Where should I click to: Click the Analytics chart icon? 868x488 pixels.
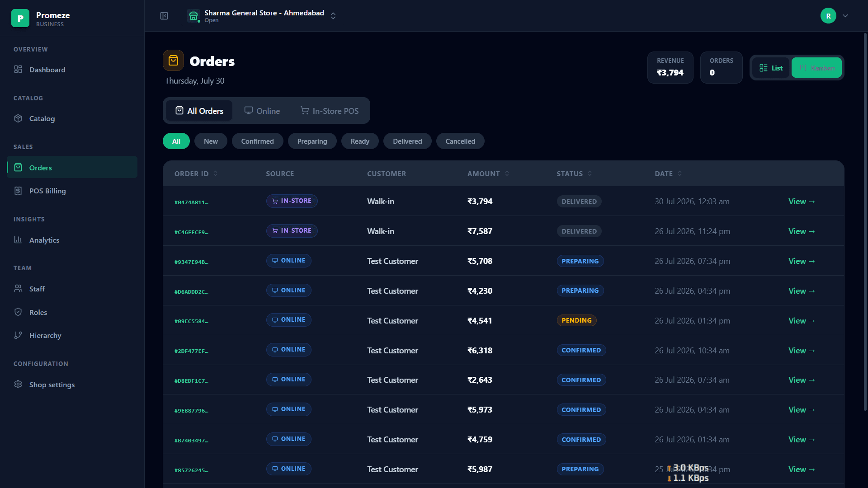click(x=18, y=239)
